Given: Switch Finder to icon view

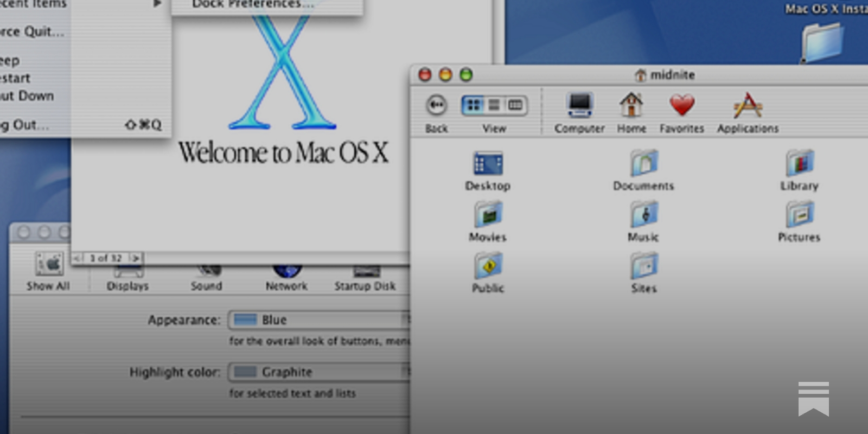Looking at the screenshot, I should click(473, 105).
